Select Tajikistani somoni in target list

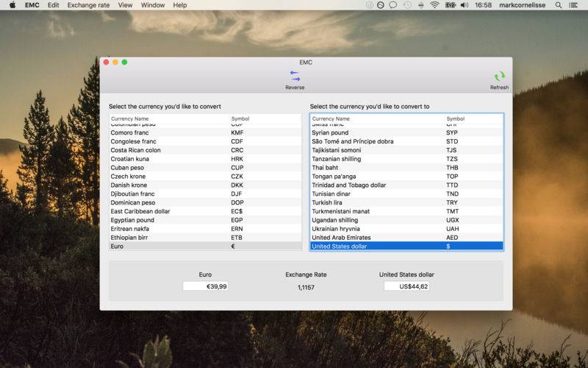tap(406, 150)
